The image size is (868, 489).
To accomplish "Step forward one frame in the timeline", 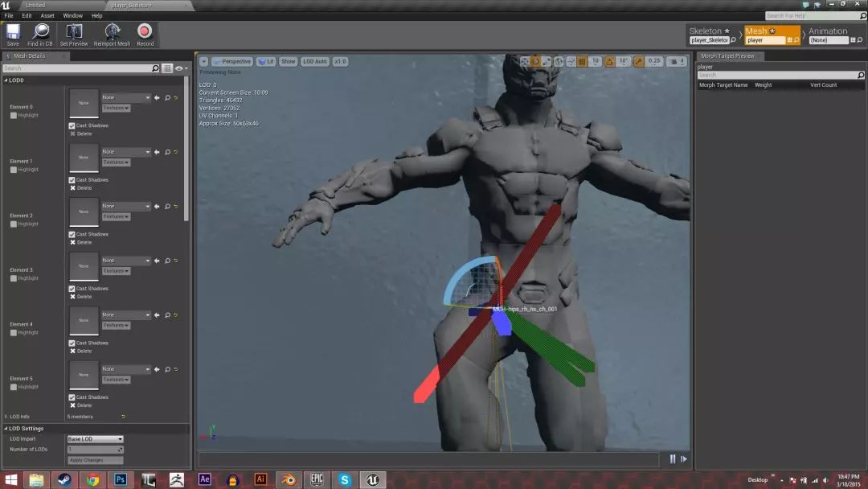I will click(x=684, y=459).
